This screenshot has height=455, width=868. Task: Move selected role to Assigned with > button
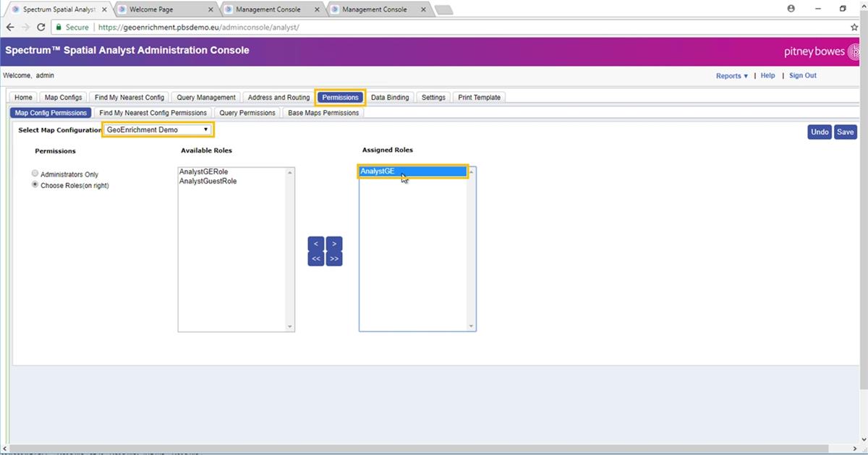tap(334, 244)
